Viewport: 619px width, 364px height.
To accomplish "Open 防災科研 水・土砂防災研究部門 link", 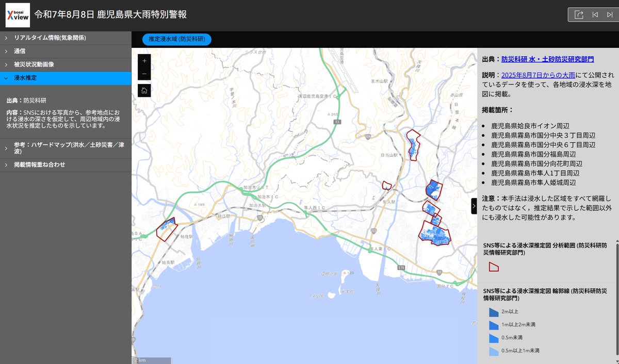I will 547,59.
